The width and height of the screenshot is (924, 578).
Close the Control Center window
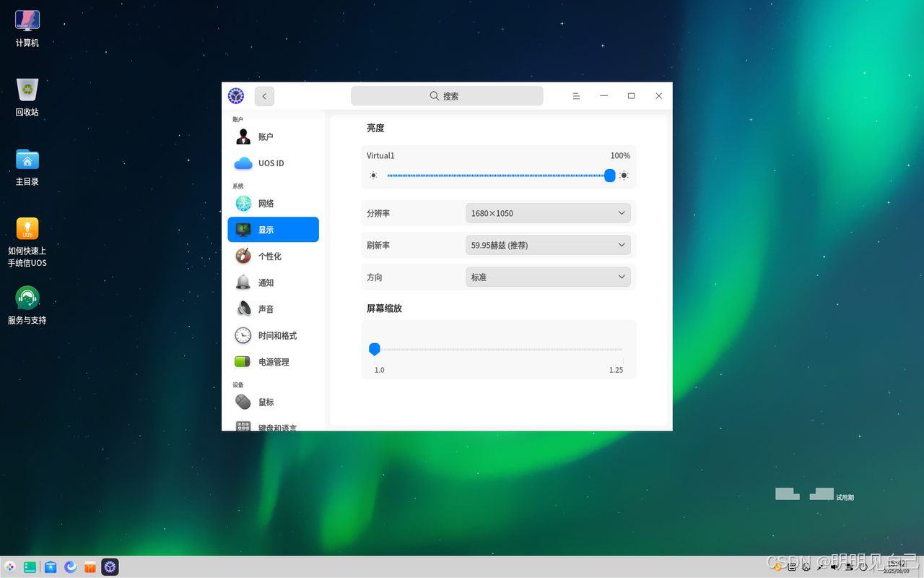(x=659, y=95)
